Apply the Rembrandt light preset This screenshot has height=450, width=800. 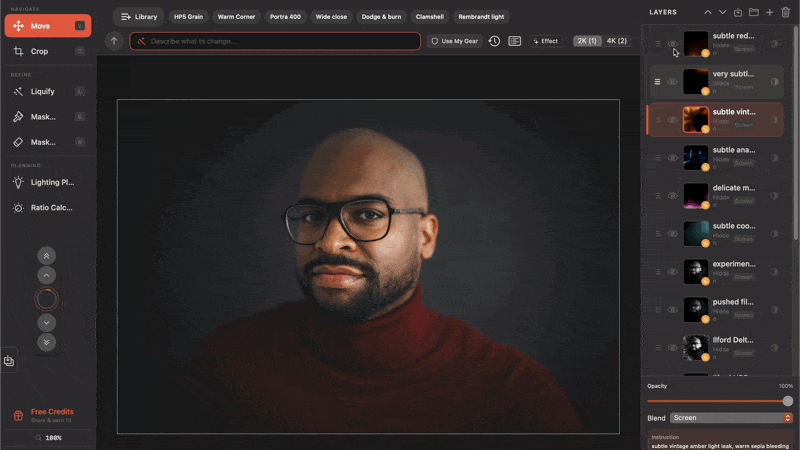click(x=482, y=17)
